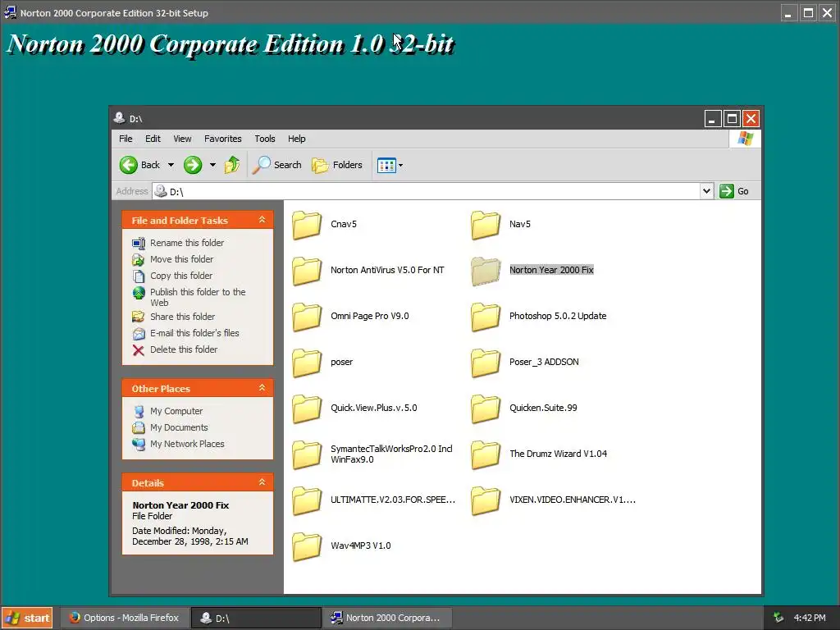Open the File menu
840x630 pixels.
[126, 139]
